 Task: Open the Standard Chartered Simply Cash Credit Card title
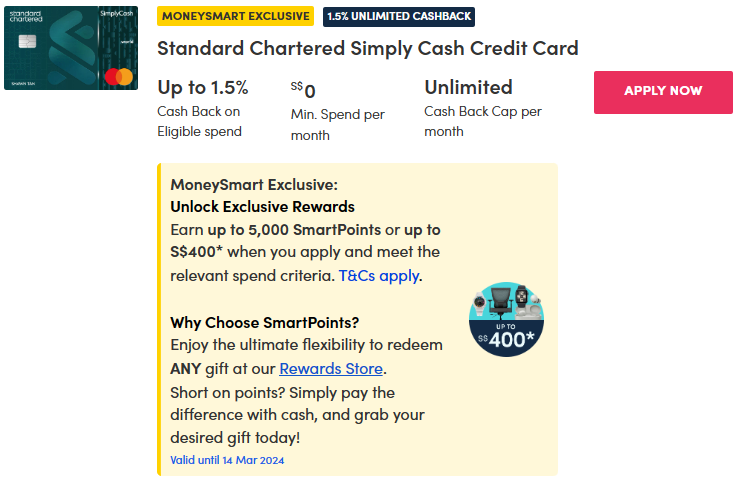368,48
